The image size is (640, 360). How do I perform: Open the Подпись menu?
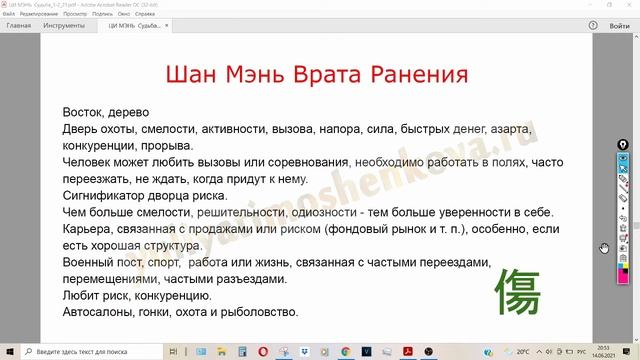[x=102, y=14]
